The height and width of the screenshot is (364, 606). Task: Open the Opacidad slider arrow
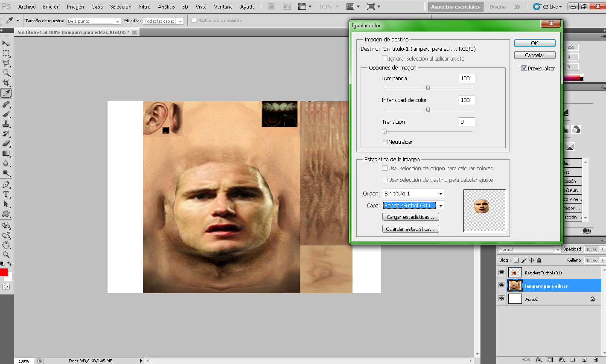click(603, 249)
